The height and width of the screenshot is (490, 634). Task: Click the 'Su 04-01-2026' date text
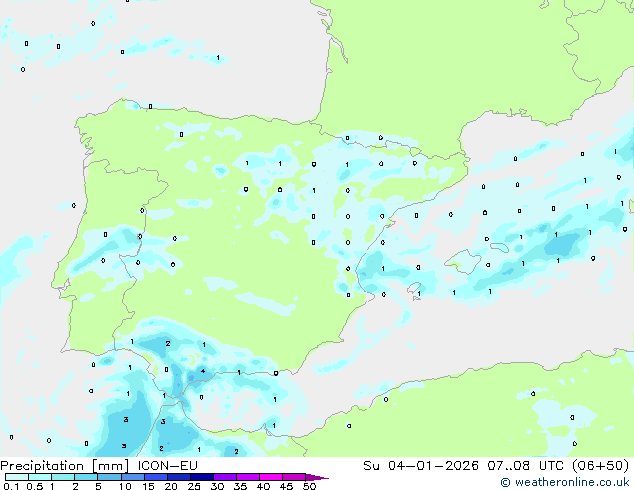point(421,466)
